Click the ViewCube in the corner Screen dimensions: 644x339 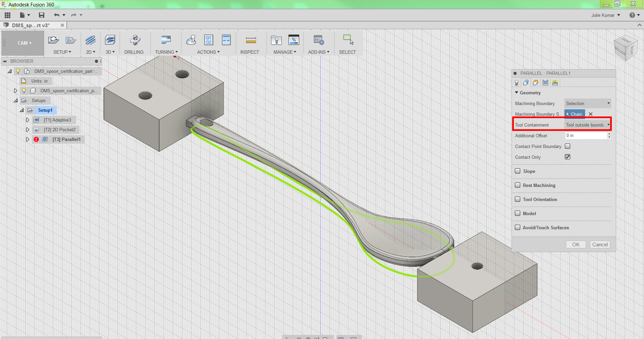(x=625, y=48)
